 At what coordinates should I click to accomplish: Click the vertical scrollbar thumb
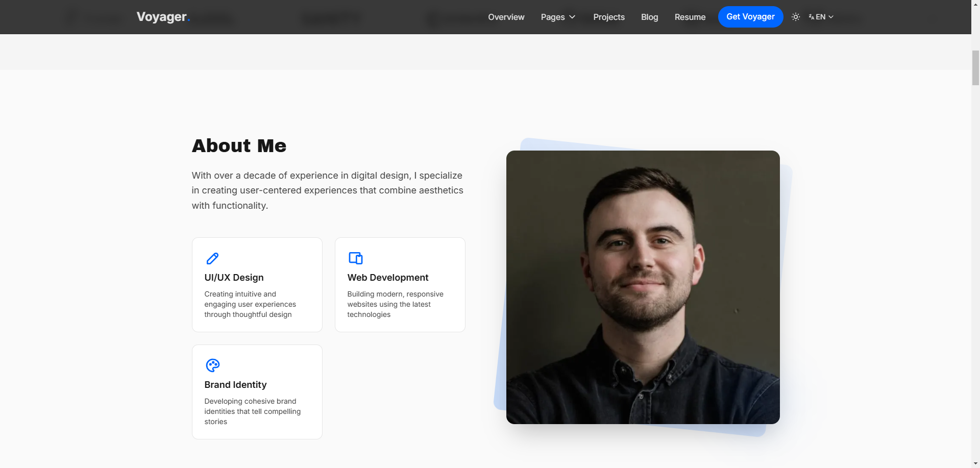tap(975, 67)
